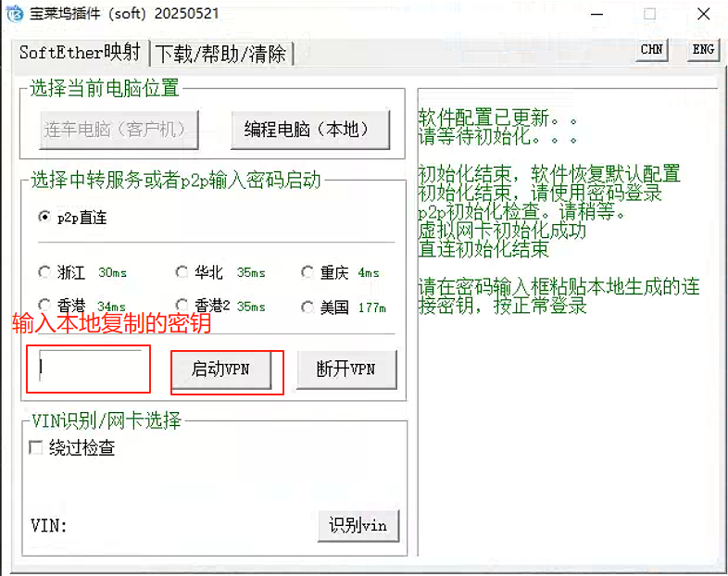Focus the connection key input box

click(x=89, y=368)
